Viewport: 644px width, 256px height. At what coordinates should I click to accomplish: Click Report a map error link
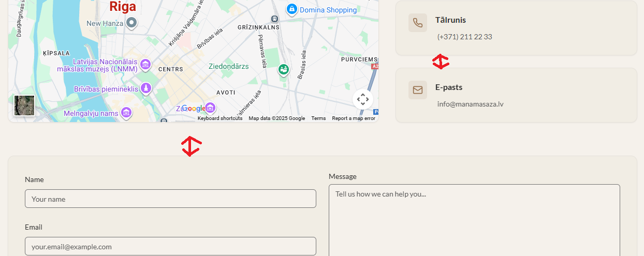pos(353,118)
